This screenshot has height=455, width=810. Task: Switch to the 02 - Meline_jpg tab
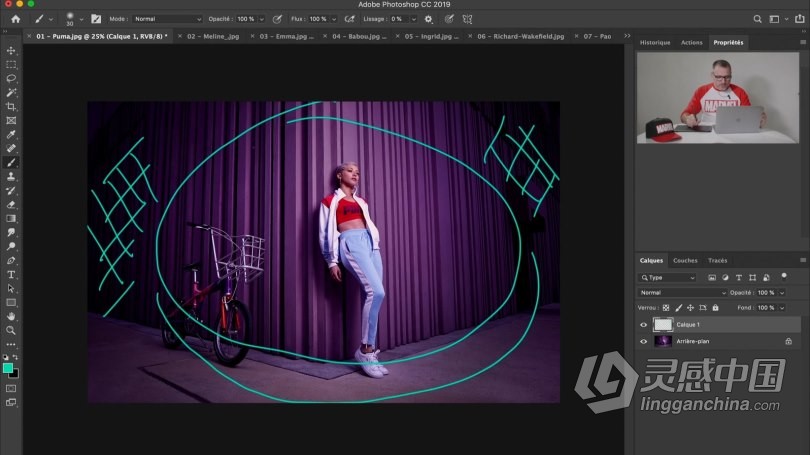(x=213, y=36)
